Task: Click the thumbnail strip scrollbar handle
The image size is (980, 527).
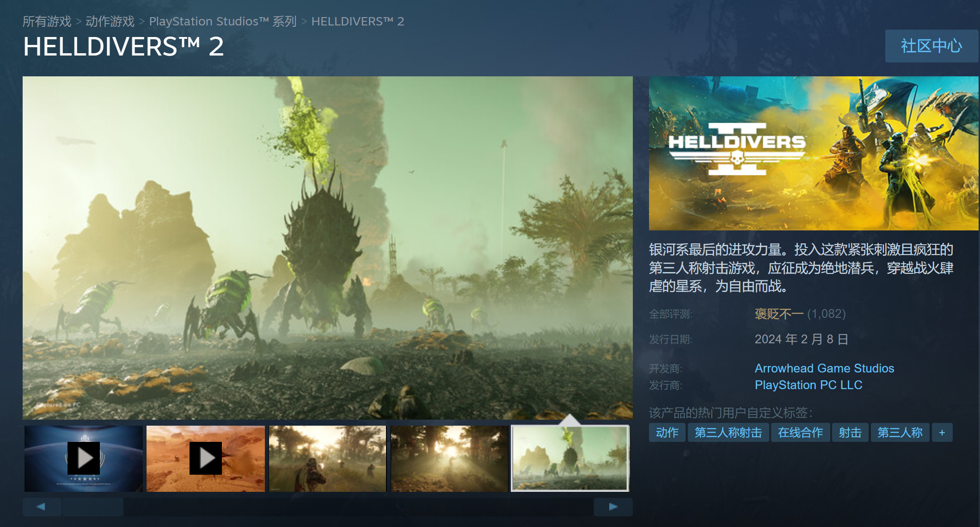Action: click(93, 507)
